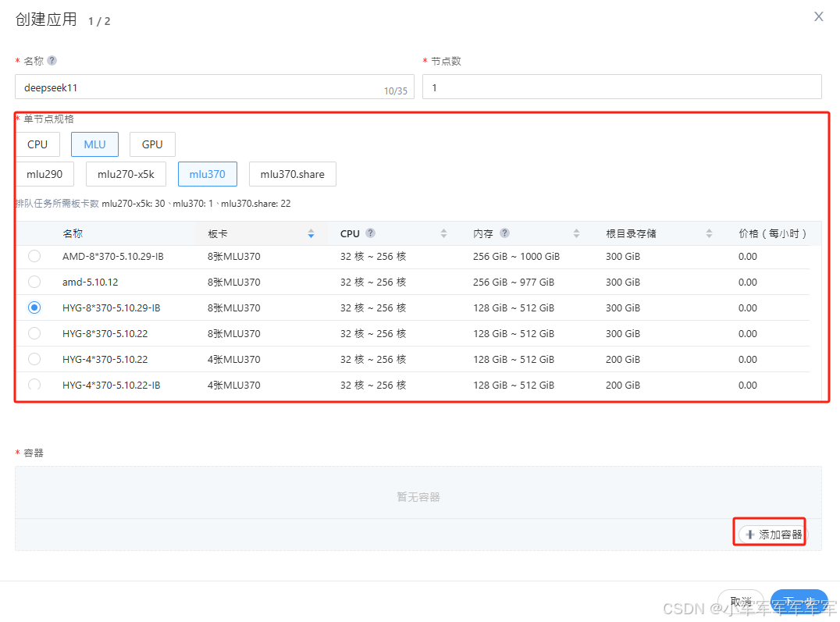Viewport: 840px width, 622px height.
Task: Click the 取消 cancel button
Action: click(741, 602)
